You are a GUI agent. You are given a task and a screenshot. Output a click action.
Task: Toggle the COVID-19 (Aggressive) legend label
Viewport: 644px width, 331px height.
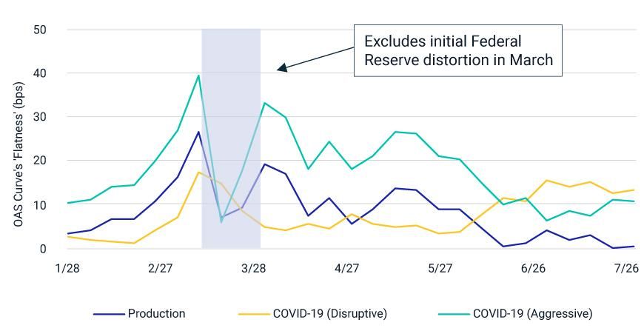532,314
